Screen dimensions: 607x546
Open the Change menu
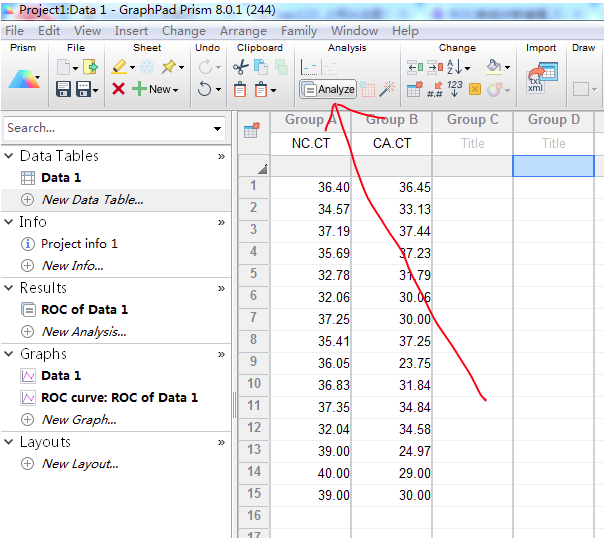click(x=184, y=31)
